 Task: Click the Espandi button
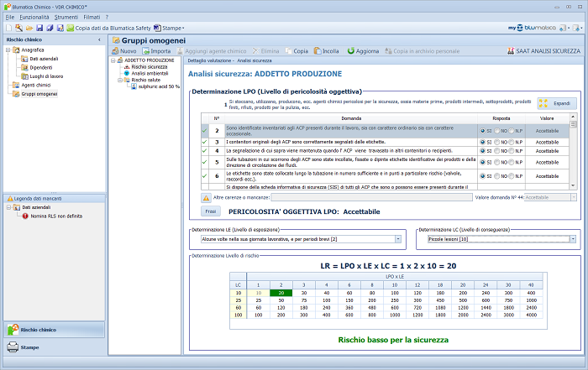557,105
